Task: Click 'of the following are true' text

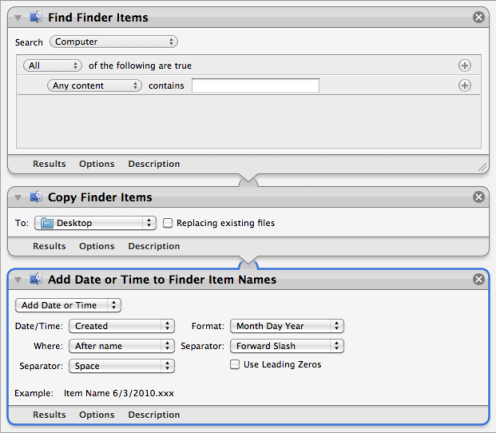Action: tap(140, 66)
